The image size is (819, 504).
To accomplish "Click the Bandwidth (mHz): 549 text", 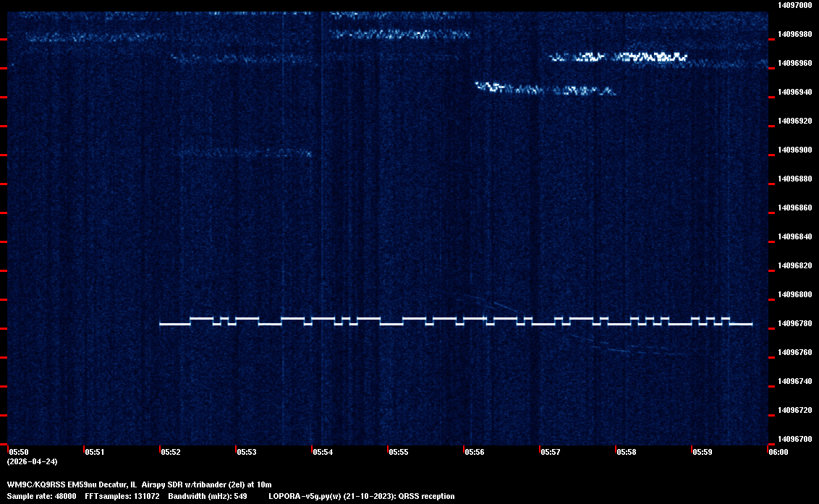I will (208, 496).
